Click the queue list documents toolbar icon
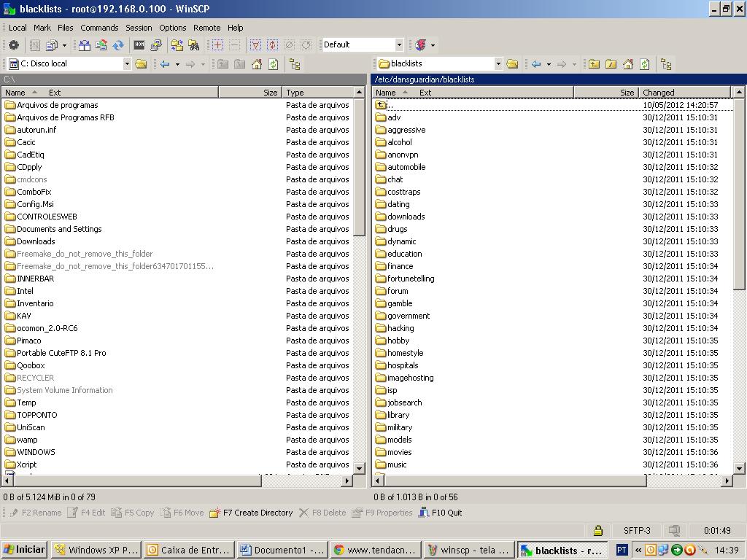Viewport: 747px width, 560px height. click(x=52, y=45)
